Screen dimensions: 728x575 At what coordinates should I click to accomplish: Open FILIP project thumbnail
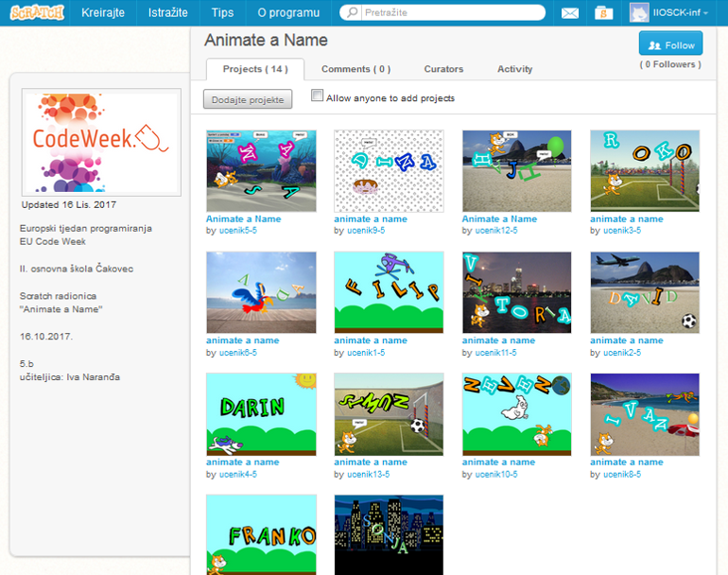(x=389, y=292)
